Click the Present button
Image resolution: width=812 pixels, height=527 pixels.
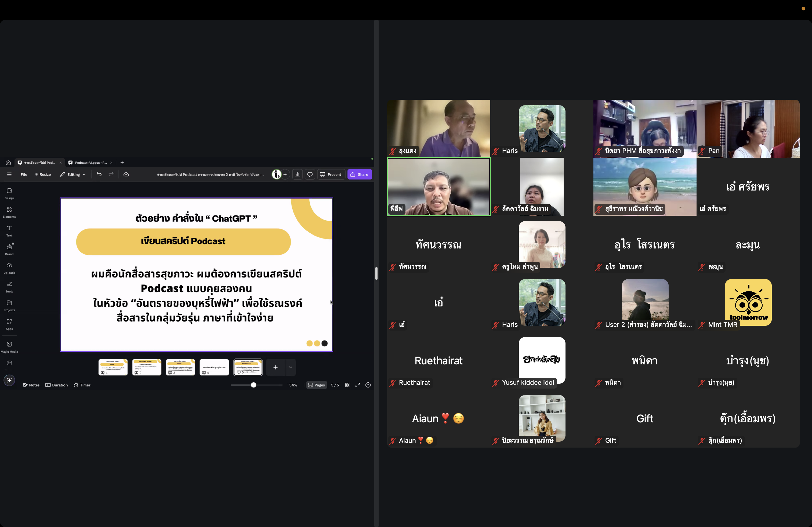331,174
